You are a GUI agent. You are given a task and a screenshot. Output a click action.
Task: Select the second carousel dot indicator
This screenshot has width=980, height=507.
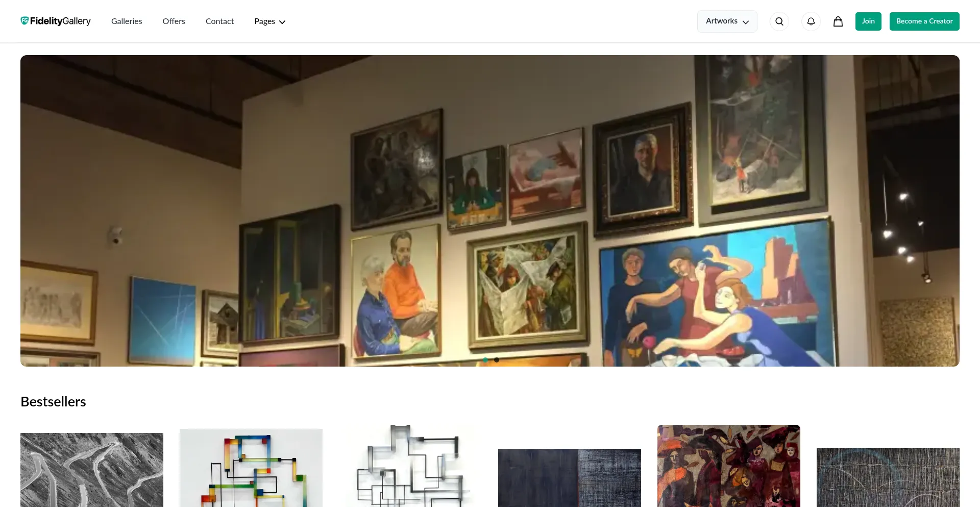point(497,360)
